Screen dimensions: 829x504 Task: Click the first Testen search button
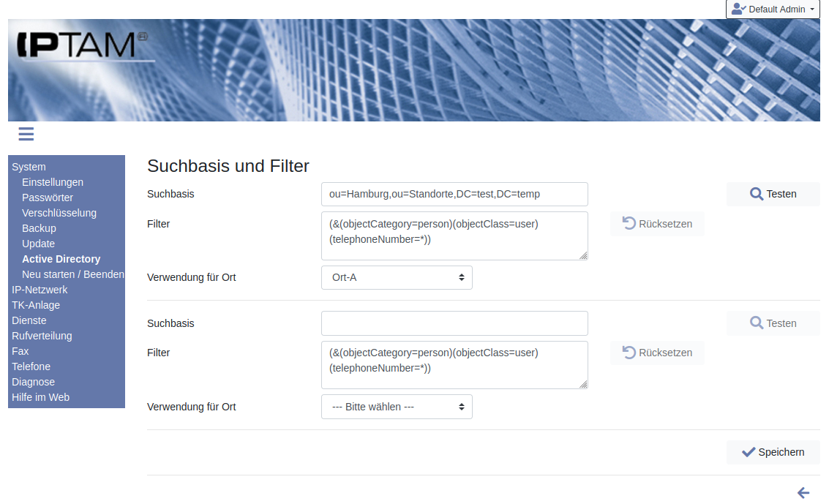[x=773, y=194]
